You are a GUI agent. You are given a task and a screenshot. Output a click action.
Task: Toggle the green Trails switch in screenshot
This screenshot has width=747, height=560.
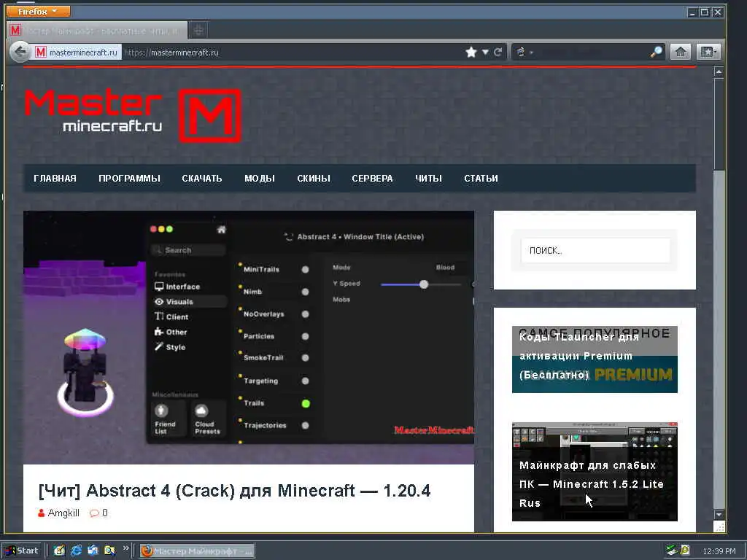tap(306, 404)
